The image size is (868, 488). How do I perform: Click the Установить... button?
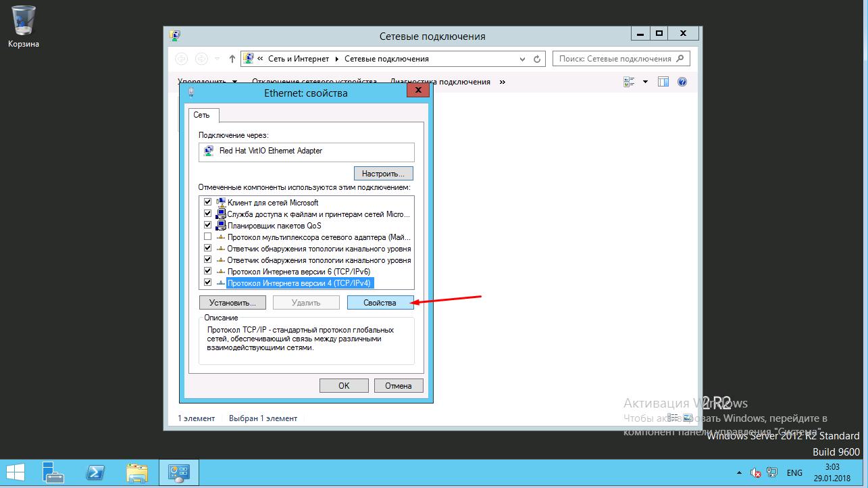coord(232,303)
